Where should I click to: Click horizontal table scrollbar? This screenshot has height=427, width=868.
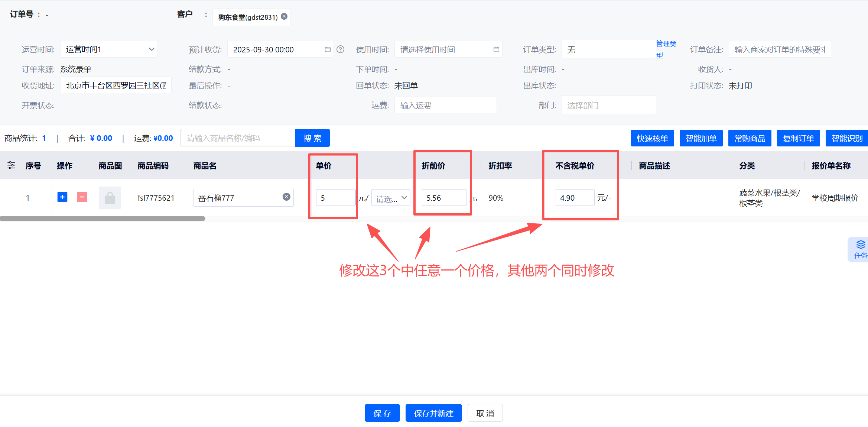(103, 219)
